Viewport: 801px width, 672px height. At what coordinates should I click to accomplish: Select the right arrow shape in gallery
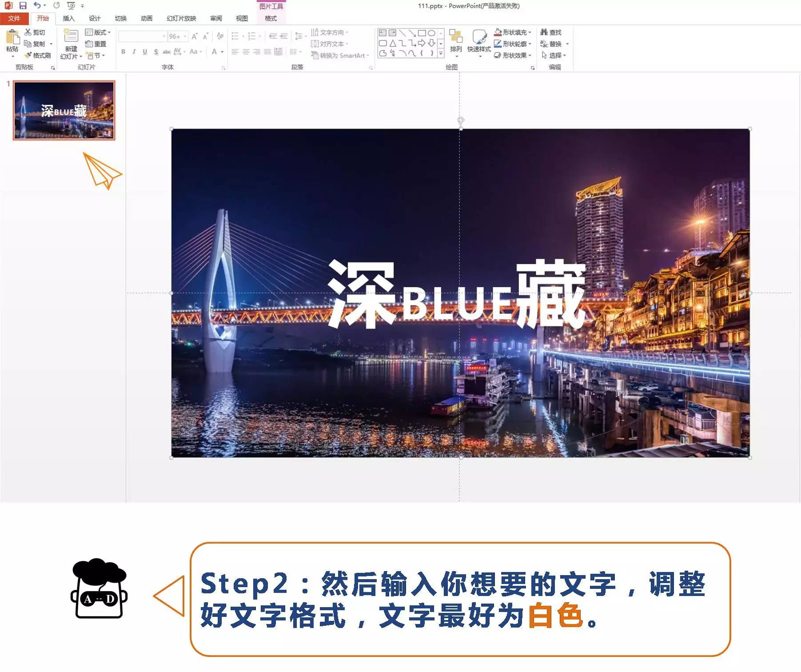(422, 43)
